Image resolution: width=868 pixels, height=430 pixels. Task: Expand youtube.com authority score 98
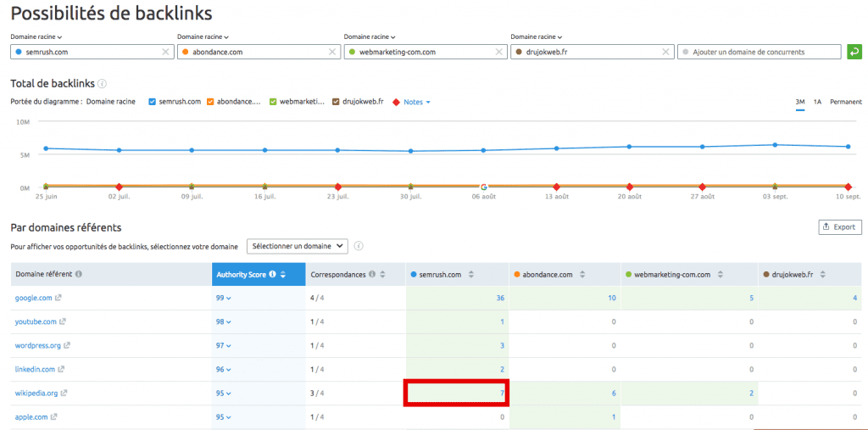pos(224,321)
